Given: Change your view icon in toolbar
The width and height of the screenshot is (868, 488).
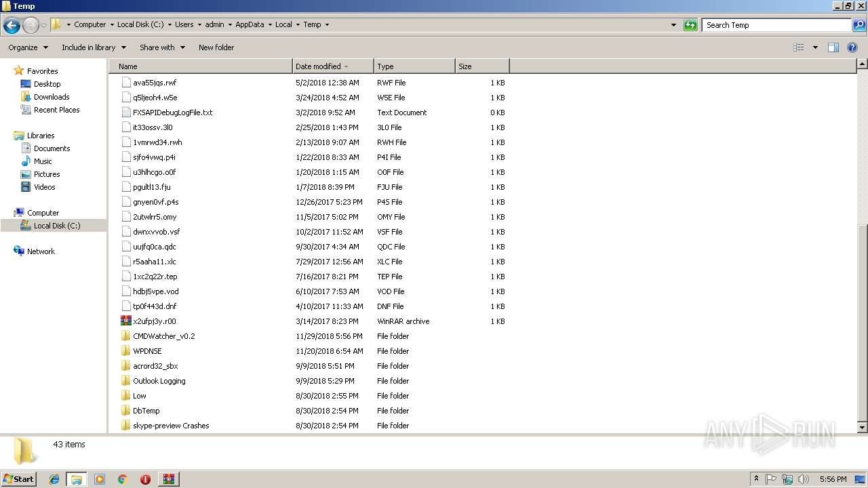Looking at the screenshot, I should pyautogui.click(x=799, y=47).
